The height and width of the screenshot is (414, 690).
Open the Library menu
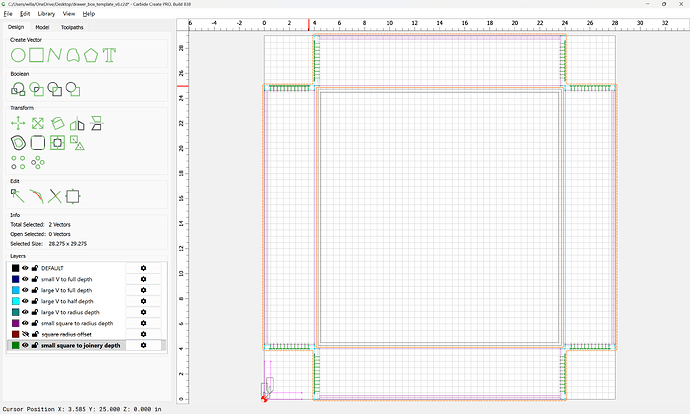point(46,14)
